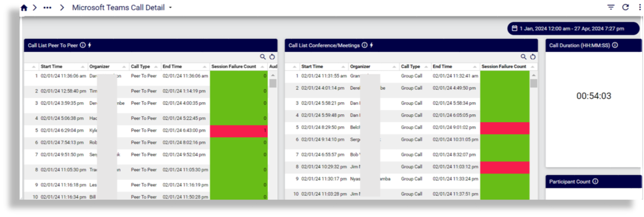Open the top-right kebab menu
Screen dimensions: 644x217
639,7
